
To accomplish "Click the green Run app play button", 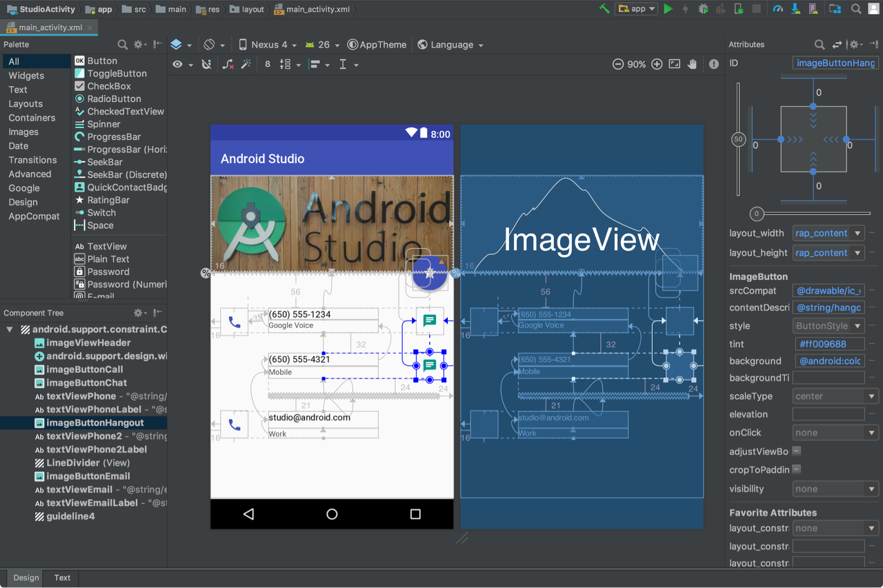I will point(668,9).
